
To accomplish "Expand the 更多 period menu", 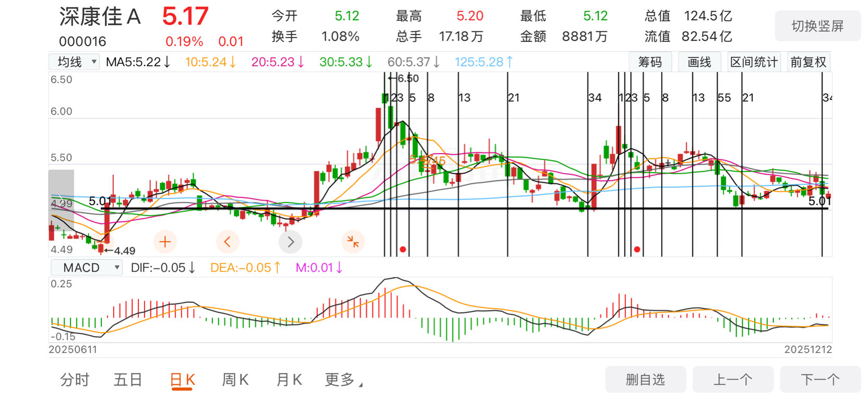I will click(x=343, y=380).
